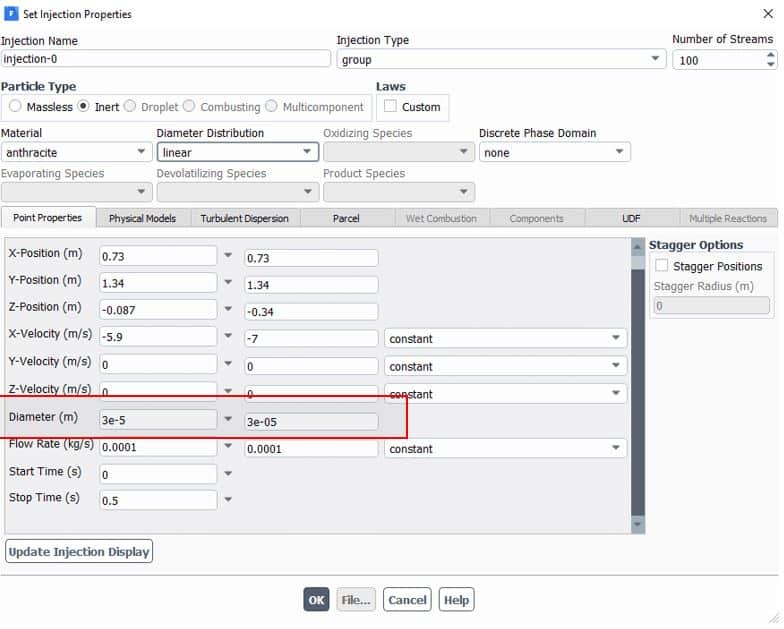Screen dimensions: 784x629
Task: Click the Stop Time parameter arrow icon
Action: (x=228, y=499)
